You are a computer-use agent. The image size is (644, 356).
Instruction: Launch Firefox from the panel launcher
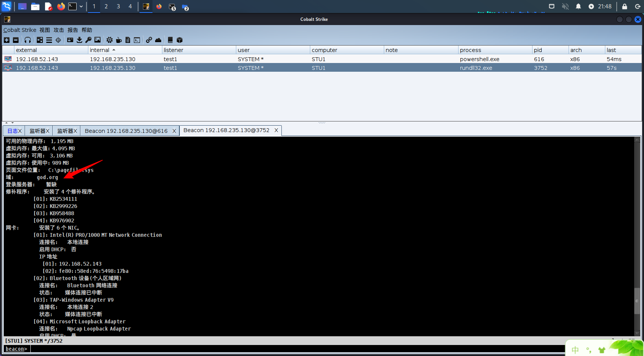click(61, 6)
